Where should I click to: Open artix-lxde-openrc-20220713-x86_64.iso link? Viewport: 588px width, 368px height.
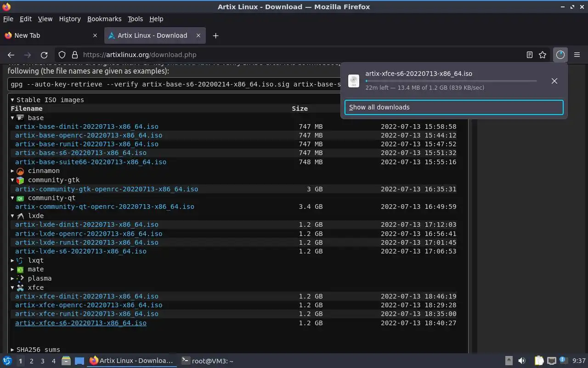tap(89, 234)
